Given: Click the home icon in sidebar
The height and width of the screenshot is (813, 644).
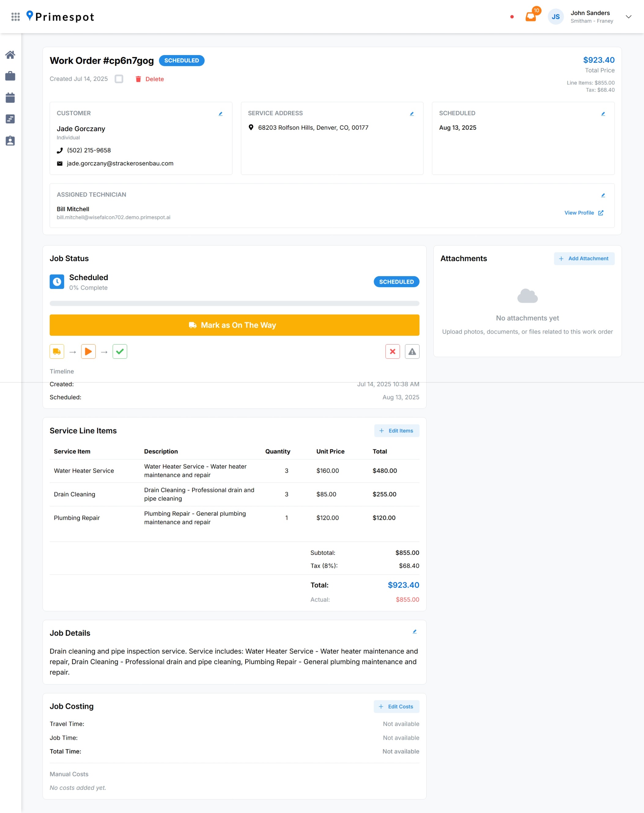Looking at the screenshot, I should pyautogui.click(x=10, y=55).
